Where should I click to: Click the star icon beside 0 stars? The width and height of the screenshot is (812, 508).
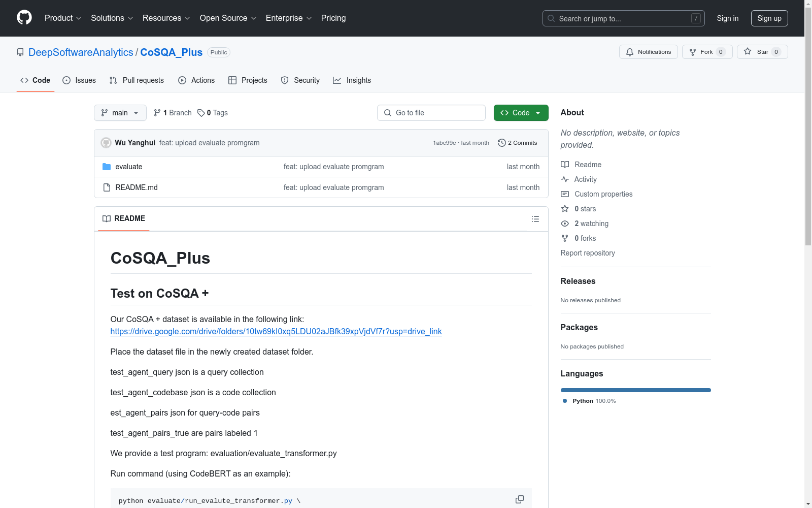(565, 209)
